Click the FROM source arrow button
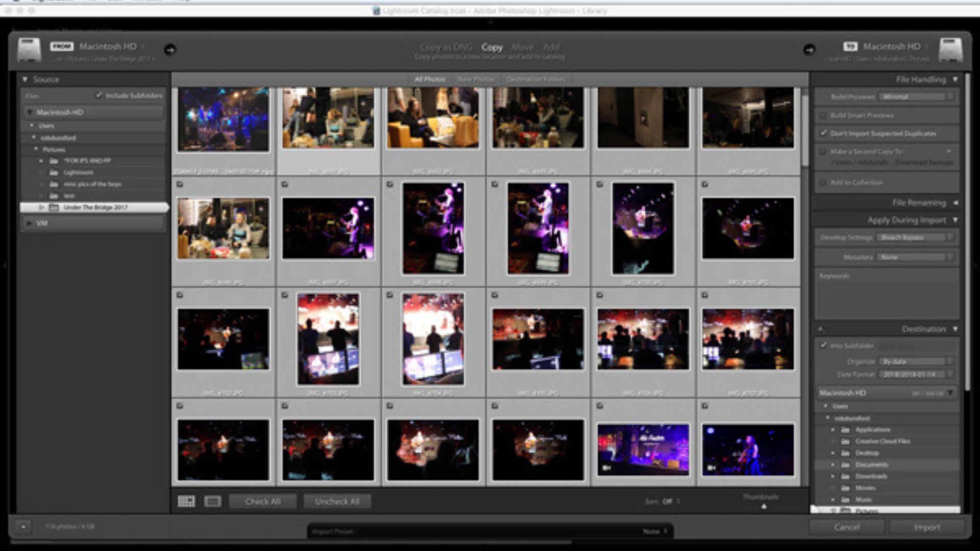Viewport: 980px width, 551px height. [170, 49]
